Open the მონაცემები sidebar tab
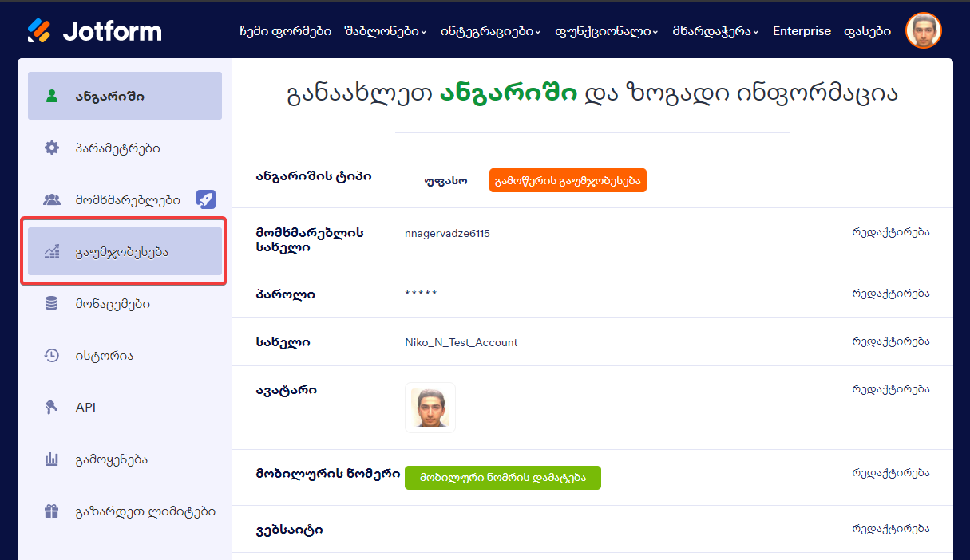 point(125,303)
